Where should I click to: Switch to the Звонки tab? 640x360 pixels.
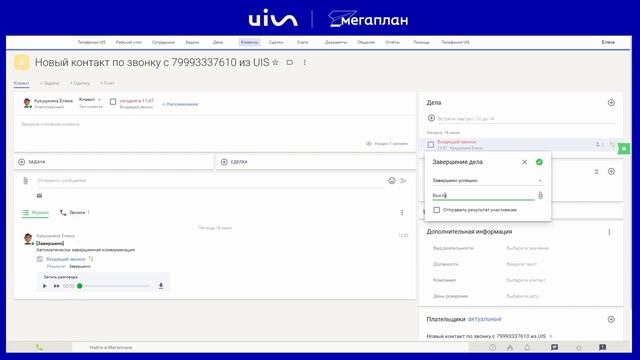(x=75, y=213)
